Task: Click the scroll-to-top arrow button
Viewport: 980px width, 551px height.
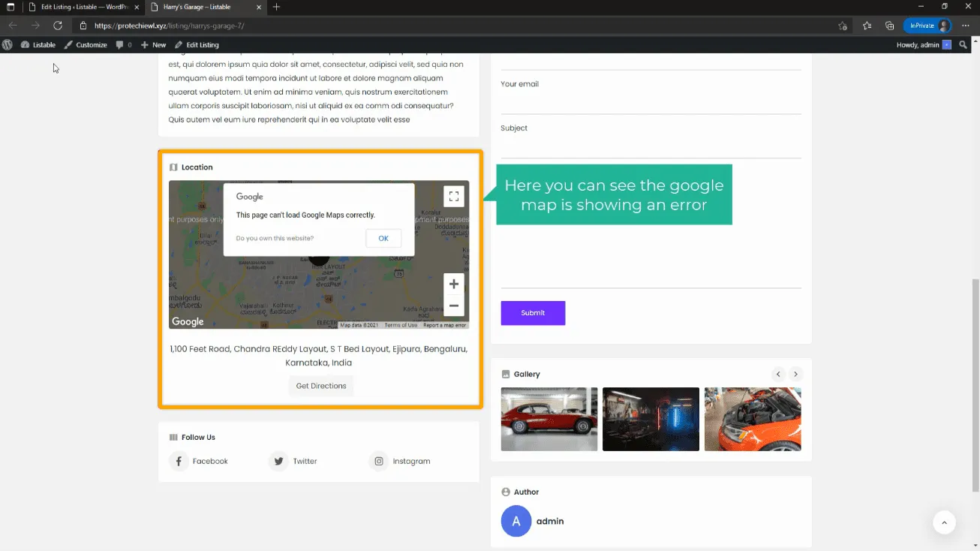Action: click(944, 522)
